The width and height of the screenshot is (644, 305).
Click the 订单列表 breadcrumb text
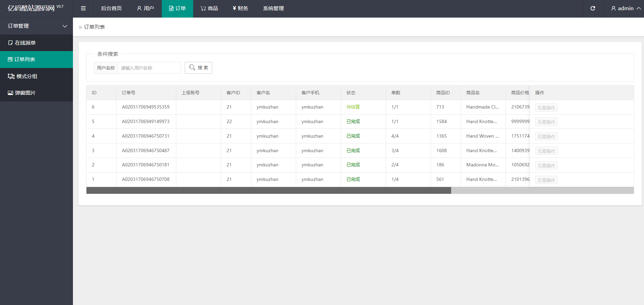[x=94, y=27]
